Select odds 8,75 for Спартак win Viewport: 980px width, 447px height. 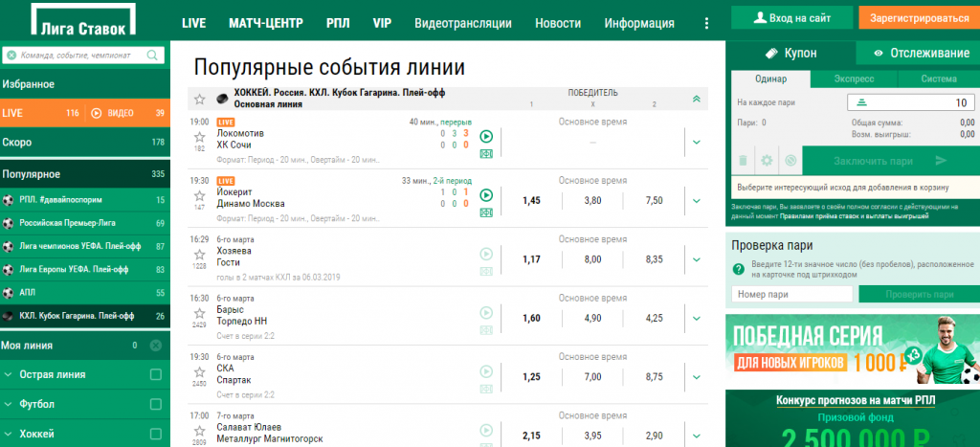(655, 377)
